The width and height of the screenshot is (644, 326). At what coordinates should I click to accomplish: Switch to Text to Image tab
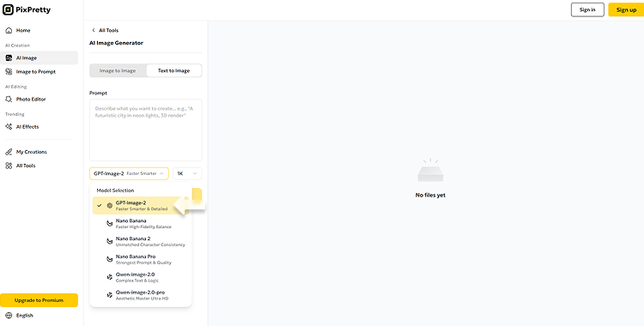pyautogui.click(x=173, y=70)
